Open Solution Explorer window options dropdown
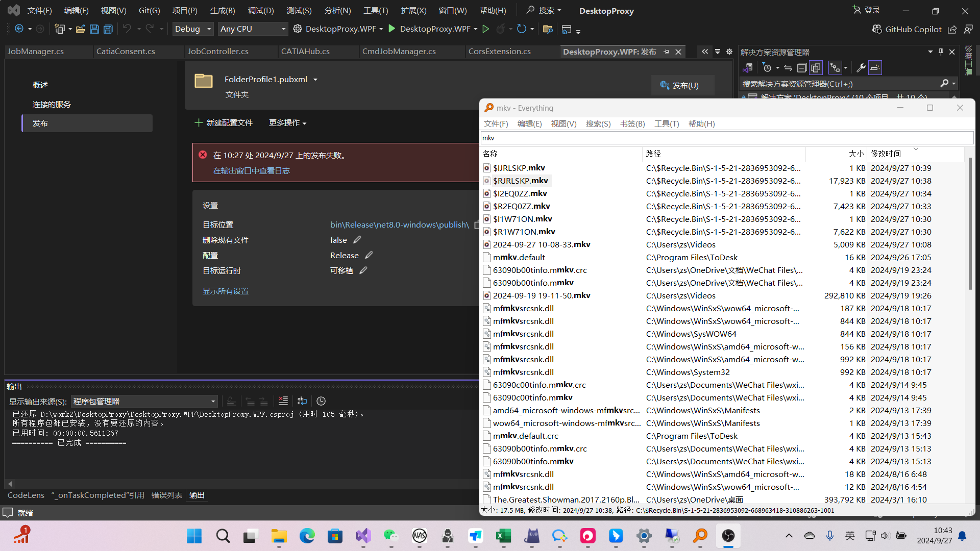This screenshot has height=551, width=980. coord(930,52)
